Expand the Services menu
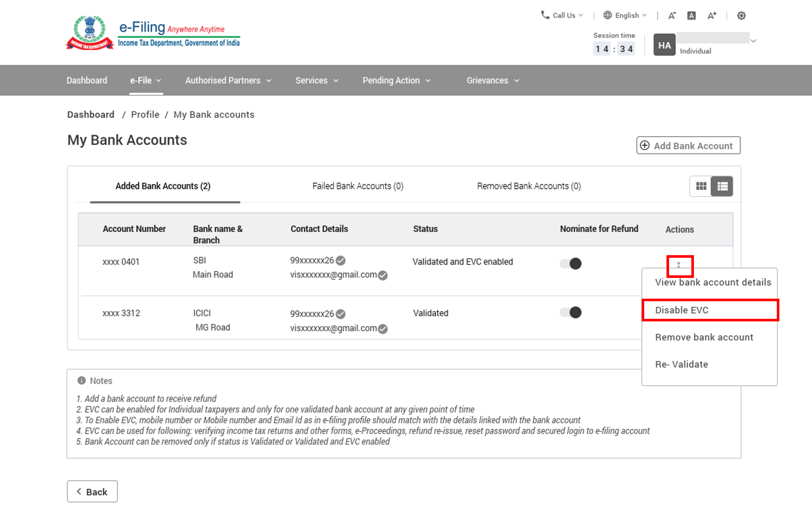The width and height of the screenshot is (812, 516). 316,80
